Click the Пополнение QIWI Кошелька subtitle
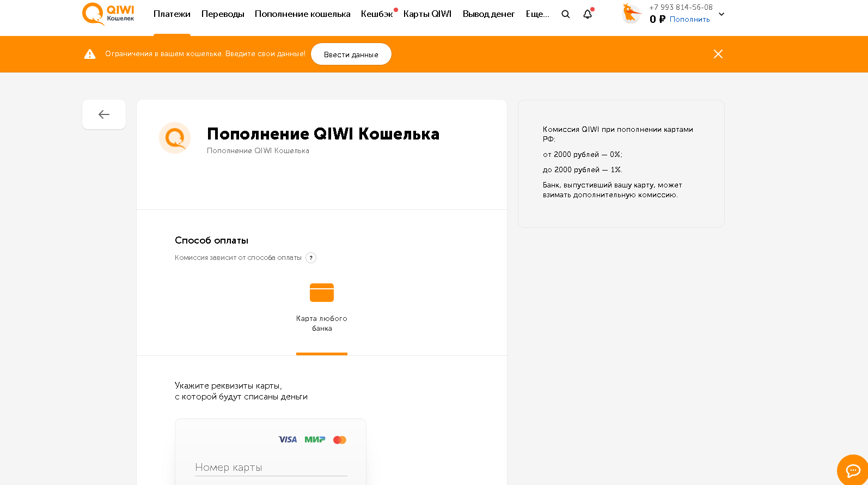The image size is (868, 485). (x=258, y=151)
